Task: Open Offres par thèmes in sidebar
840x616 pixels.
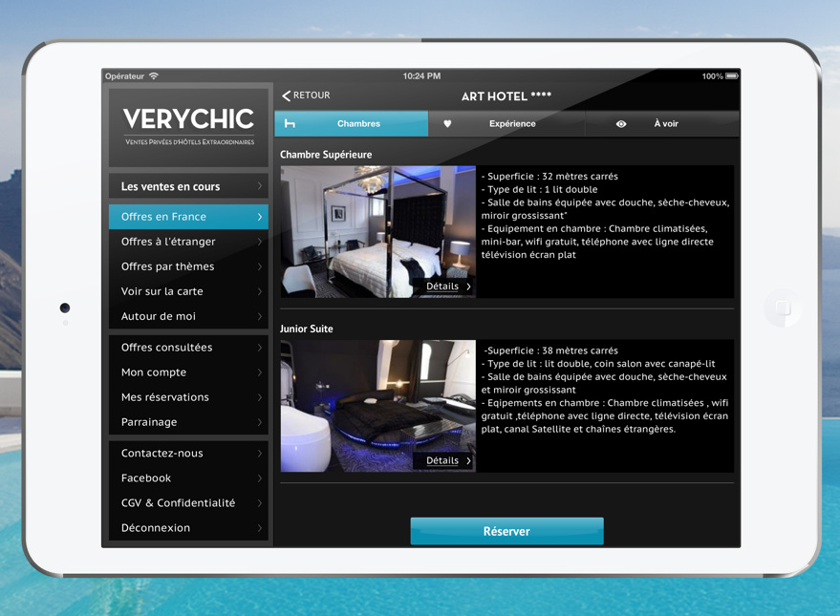Action: 188,266
